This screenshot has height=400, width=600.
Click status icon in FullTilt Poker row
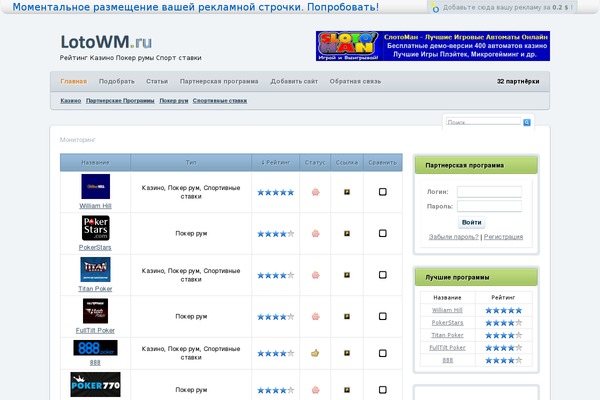click(315, 317)
